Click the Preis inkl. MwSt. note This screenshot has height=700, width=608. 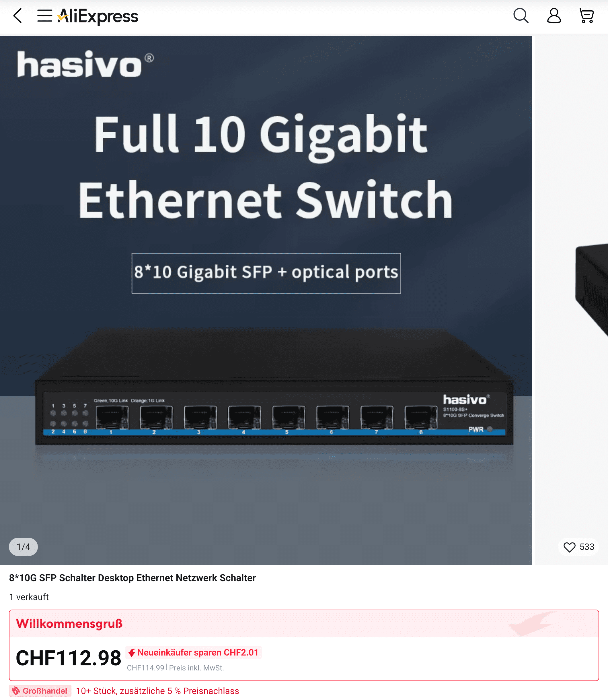pos(196,668)
